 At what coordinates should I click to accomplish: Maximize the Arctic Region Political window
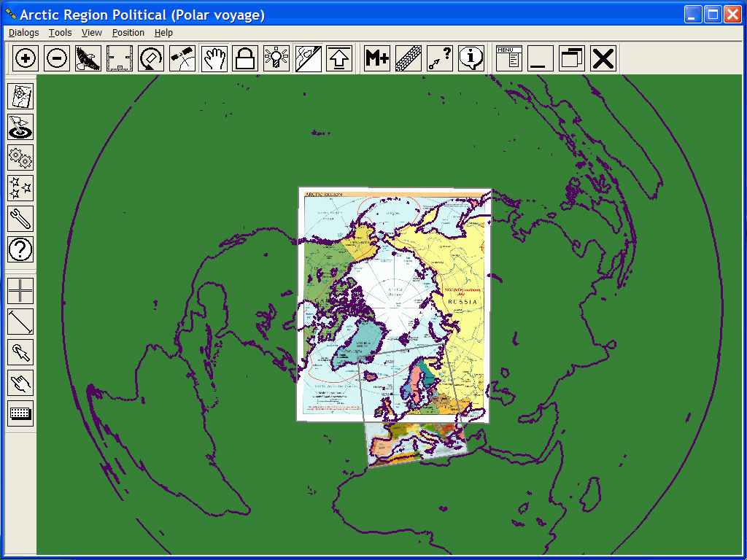pos(713,15)
